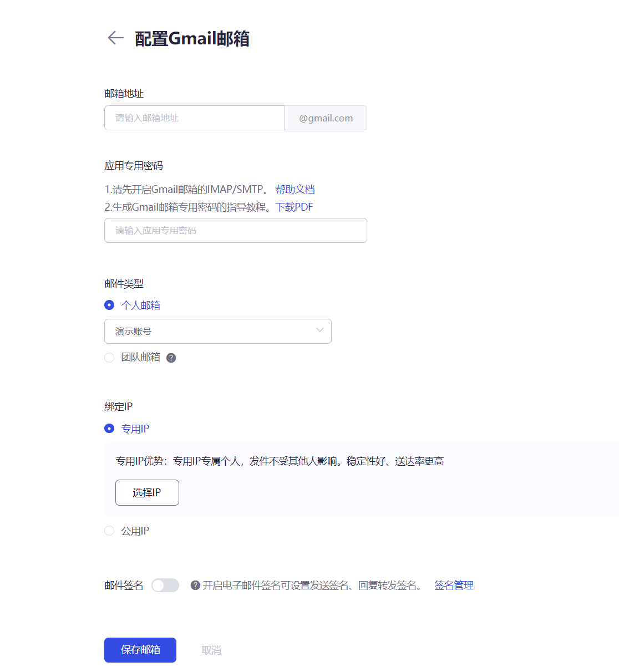Click the 专用IP优势 description text
The height and width of the screenshot is (672, 619).
click(280, 461)
